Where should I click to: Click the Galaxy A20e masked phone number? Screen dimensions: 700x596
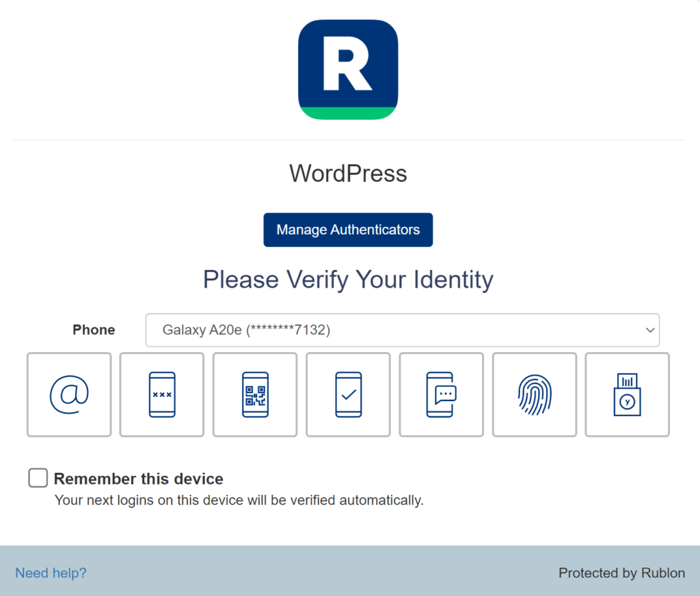tap(246, 330)
